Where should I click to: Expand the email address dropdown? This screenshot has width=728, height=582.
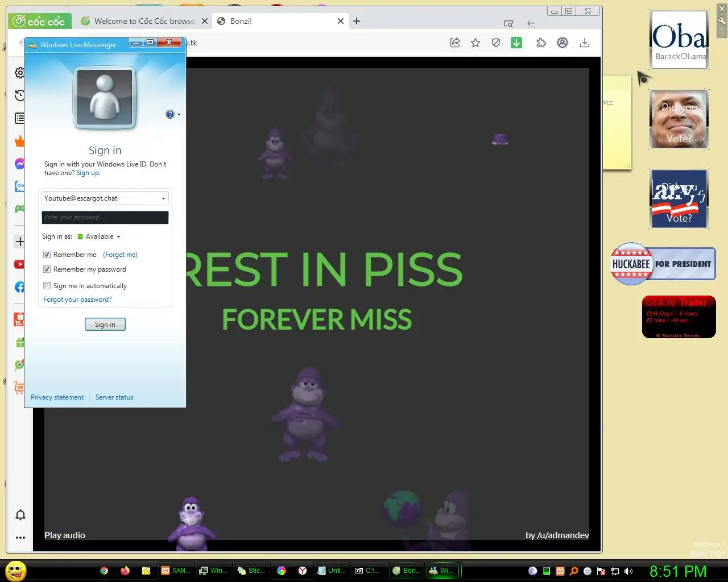coord(163,198)
